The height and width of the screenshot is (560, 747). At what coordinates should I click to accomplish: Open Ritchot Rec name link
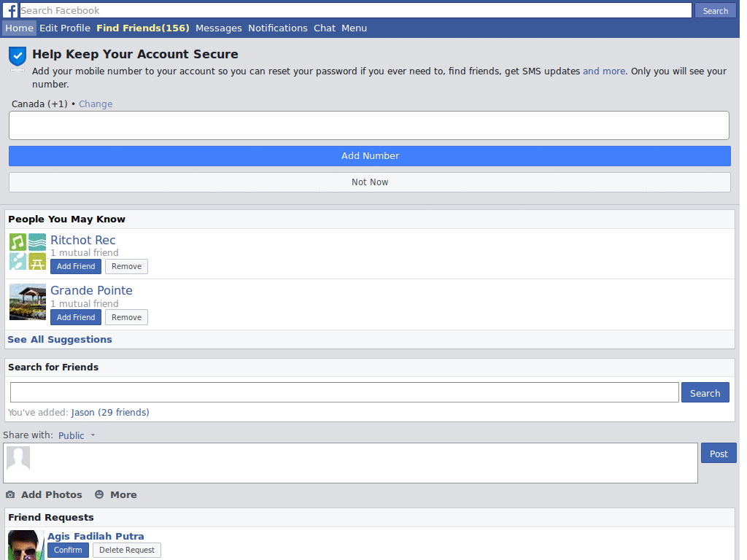pos(83,240)
